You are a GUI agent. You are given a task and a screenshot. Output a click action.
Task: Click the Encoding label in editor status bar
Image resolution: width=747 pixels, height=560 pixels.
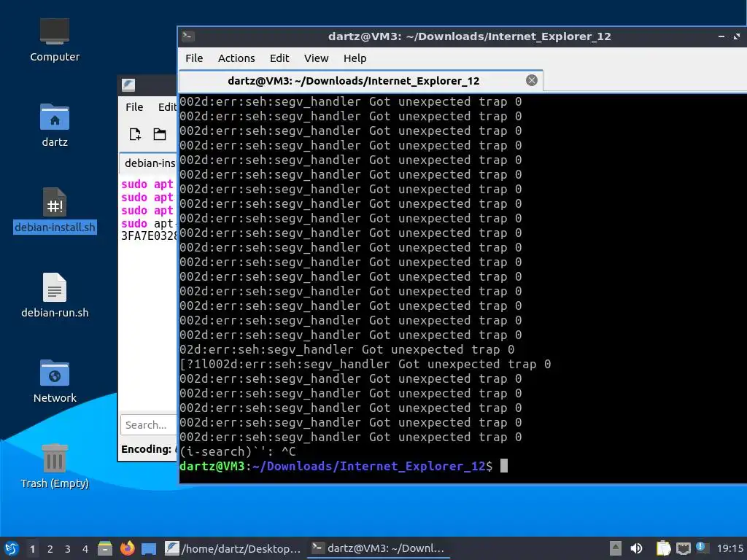pos(146,449)
